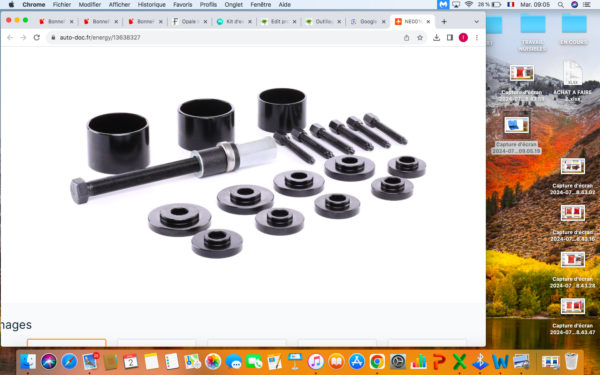The height and width of the screenshot is (375, 600).
Task: Open a new tab with the plus button
Action: [444, 22]
